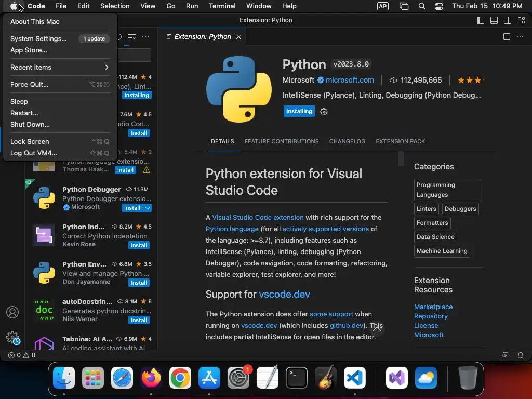This screenshot has height=399, width=532.
Task: Open Accounts icon in activity bar
Action: [x=12, y=312]
